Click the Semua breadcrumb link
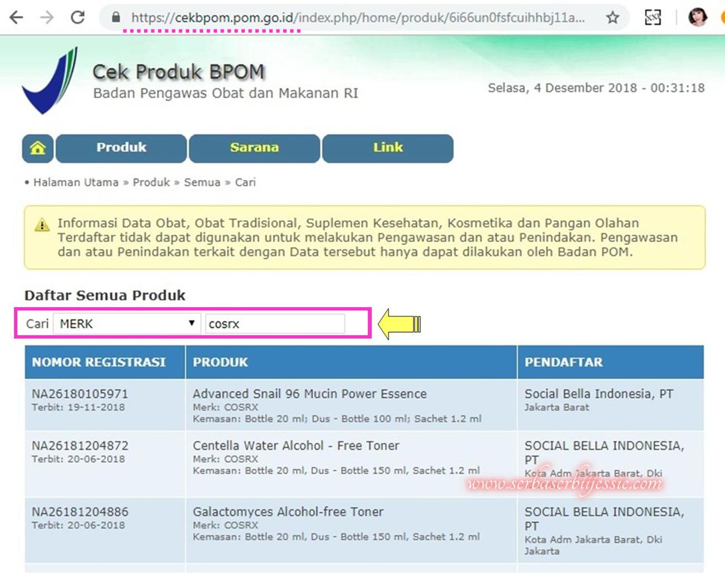The image size is (725, 588). [x=202, y=182]
